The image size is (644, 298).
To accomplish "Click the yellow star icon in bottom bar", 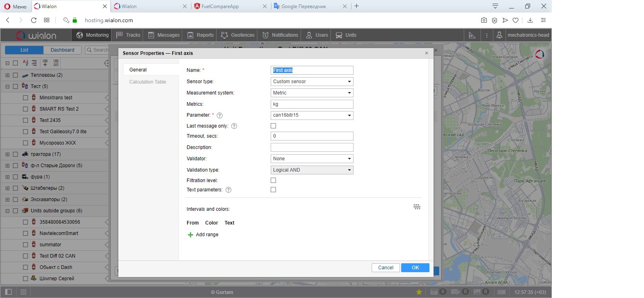I will [419, 292].
